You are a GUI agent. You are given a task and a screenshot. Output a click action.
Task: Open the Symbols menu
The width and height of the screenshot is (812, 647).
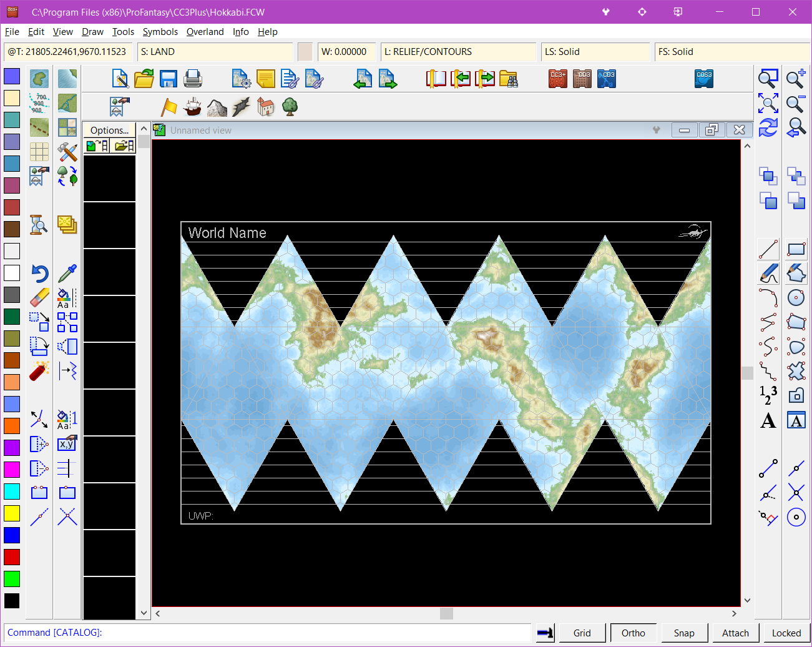(160, 32)
